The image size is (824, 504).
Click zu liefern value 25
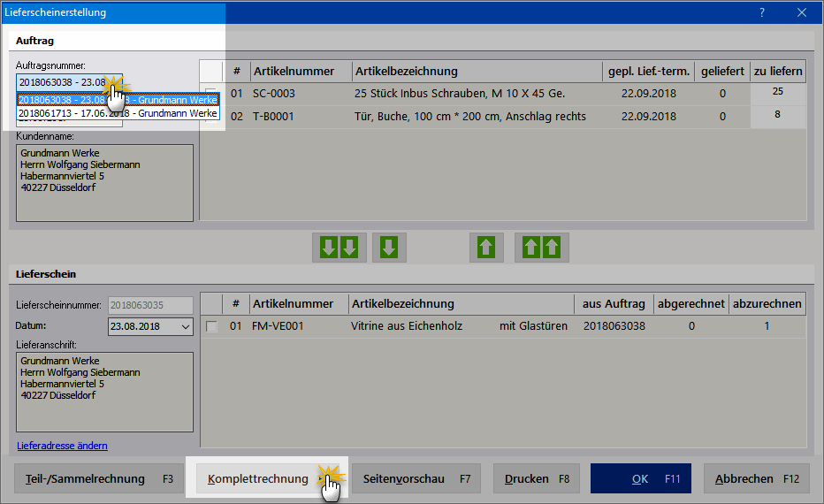(x=778, y=92)
